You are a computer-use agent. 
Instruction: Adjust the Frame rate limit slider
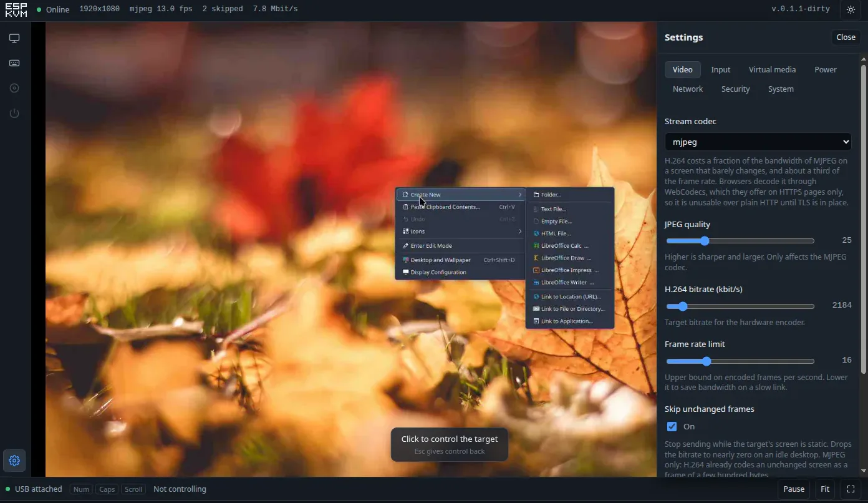740,361
